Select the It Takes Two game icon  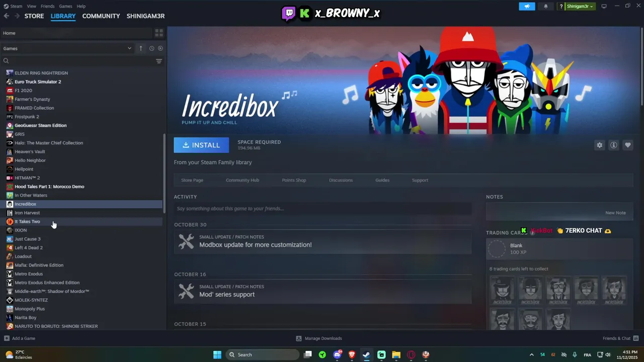coord(10,222)
